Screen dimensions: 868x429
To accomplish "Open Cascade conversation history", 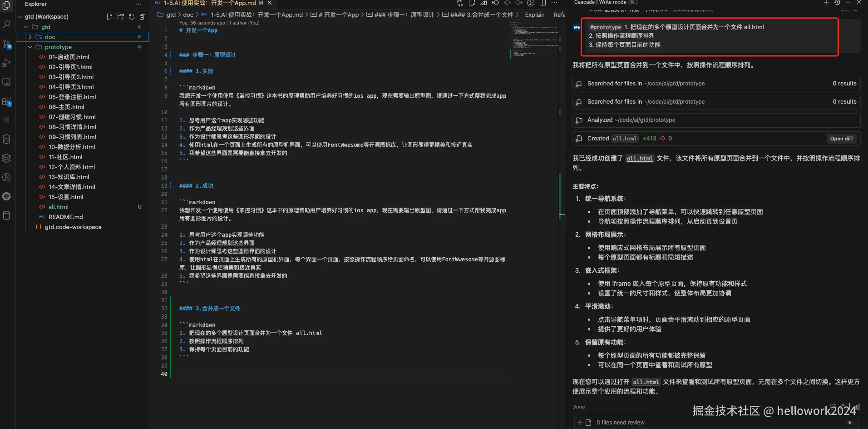I will [837, 3].
